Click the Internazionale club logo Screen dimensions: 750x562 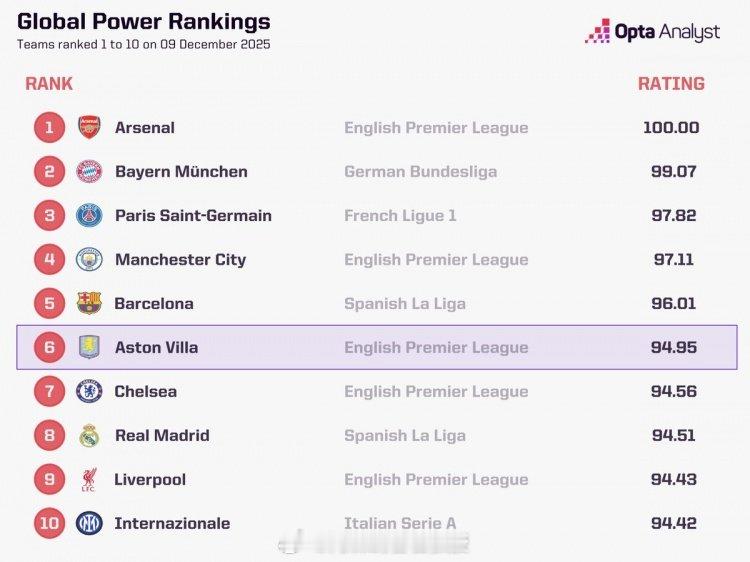[89, 523]
